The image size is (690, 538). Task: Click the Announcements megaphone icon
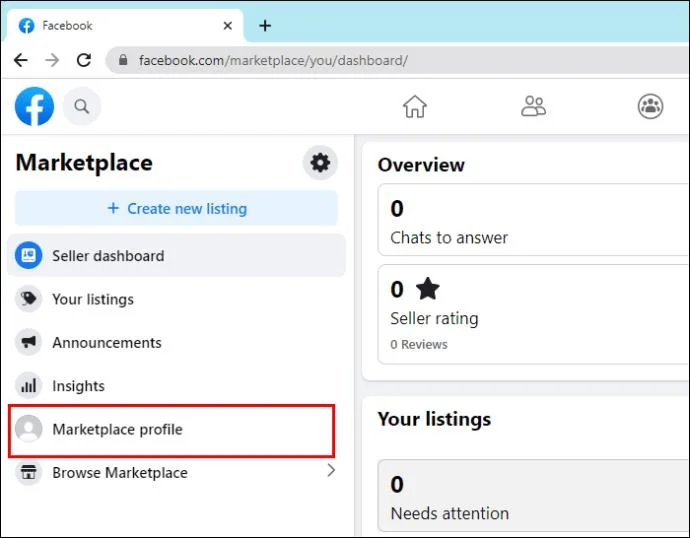click(29, 342)
